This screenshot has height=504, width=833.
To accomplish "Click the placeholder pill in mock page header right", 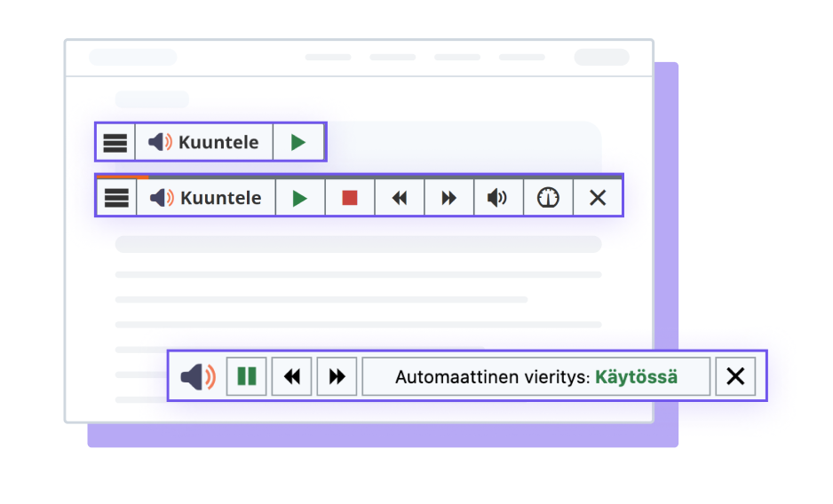I will [601, 58].
